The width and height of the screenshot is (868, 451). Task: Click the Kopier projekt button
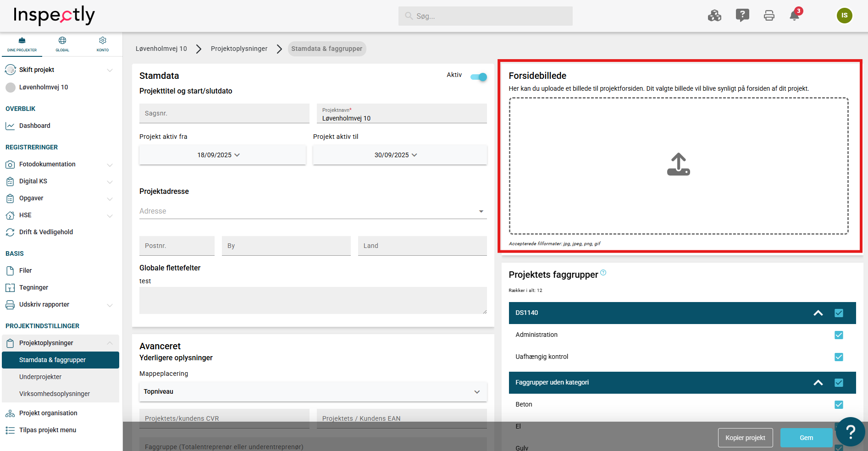click(x=745, y=438)
